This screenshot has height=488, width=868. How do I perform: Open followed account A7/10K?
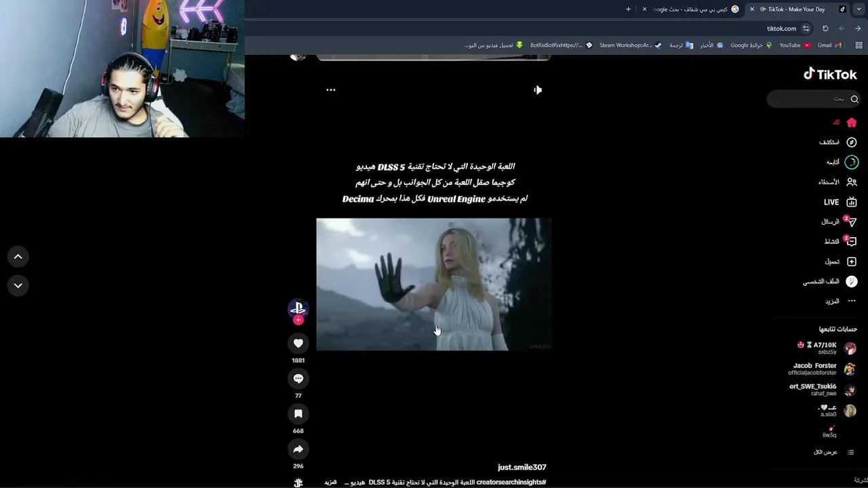coord(827,348)
